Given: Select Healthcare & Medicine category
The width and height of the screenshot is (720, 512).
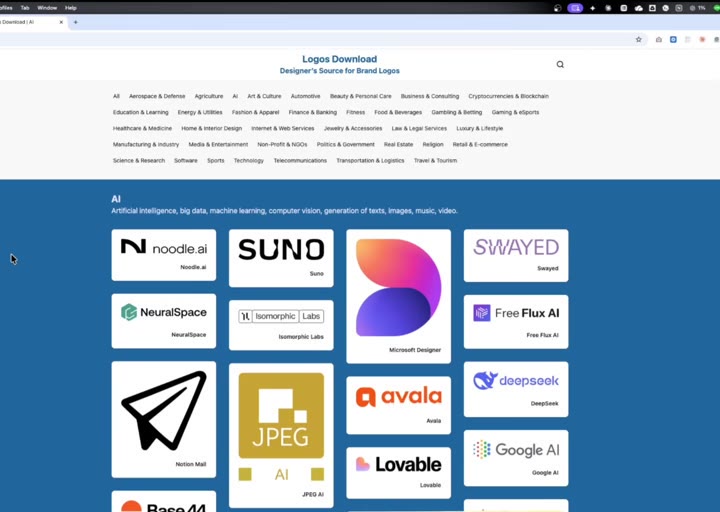Looking at the screenshot, I should point(142,129).
